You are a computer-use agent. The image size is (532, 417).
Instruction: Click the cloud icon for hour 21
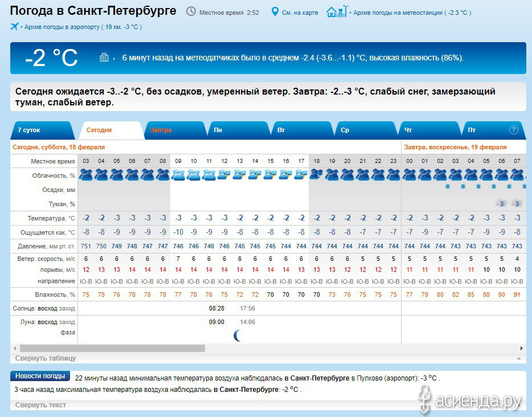pos(363,175)
